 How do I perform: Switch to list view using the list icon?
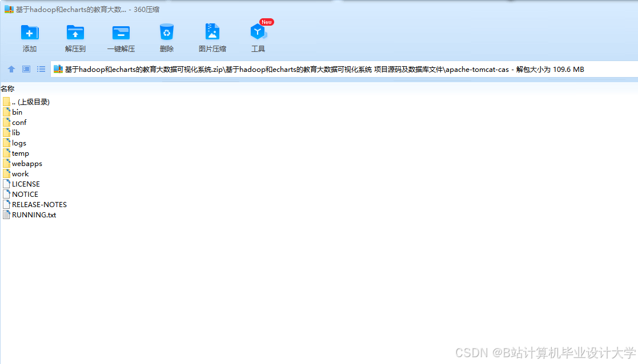click(41, 68)
